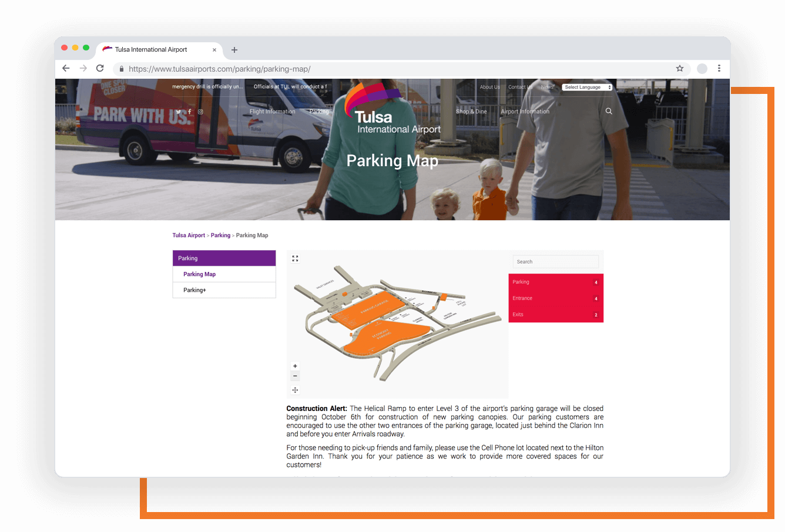The width and height of the screenshot is (785, 532).
Task: Toggle the map fullscreen icon
Action: tap(295, 258)
